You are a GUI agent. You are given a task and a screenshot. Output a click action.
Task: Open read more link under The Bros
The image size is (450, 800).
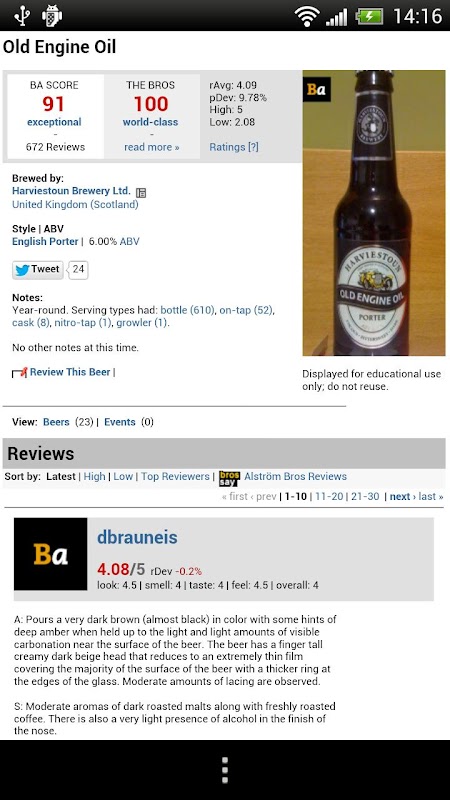click(152, 147)
